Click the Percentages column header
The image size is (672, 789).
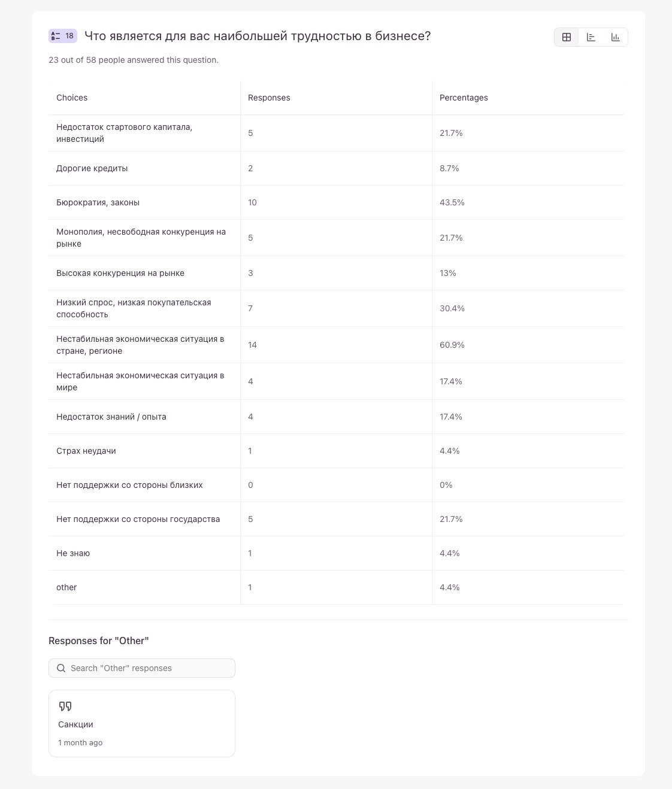click(x=464, y=98)
